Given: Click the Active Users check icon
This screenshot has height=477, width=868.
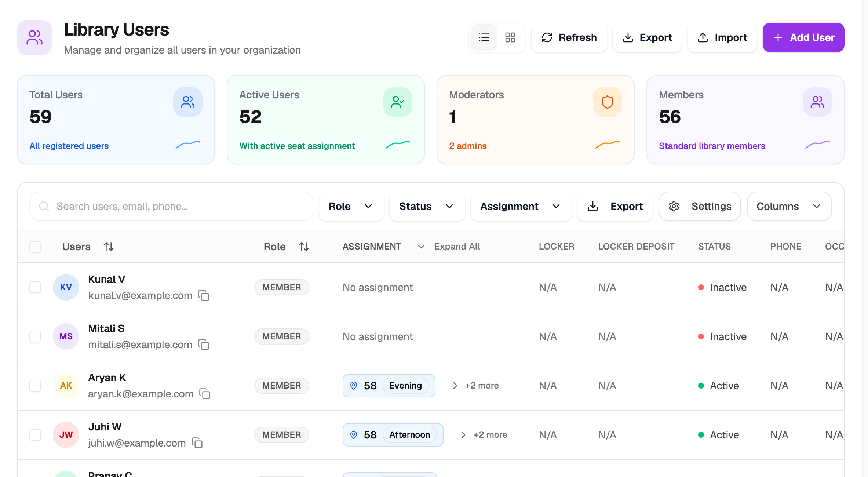Looking at the screenshot, I should coord(398,102).
